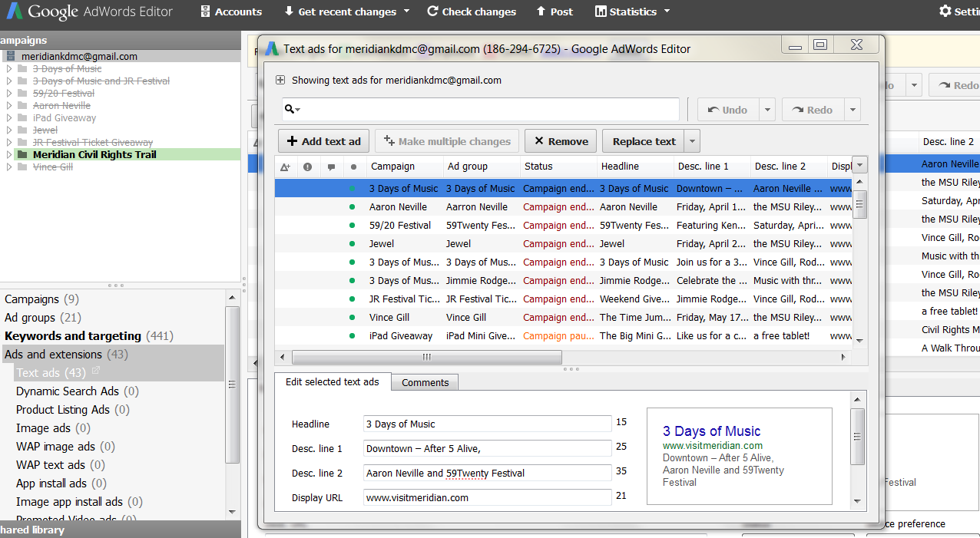Open Keywords and targeting (441)
The height and width of the screenshot is (538, 980).
89,336
